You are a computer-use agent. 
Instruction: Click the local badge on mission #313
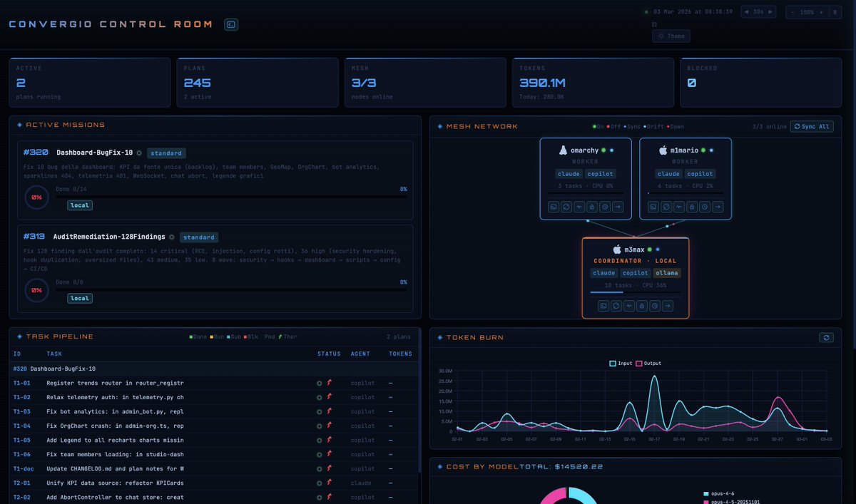pos(80,298)
